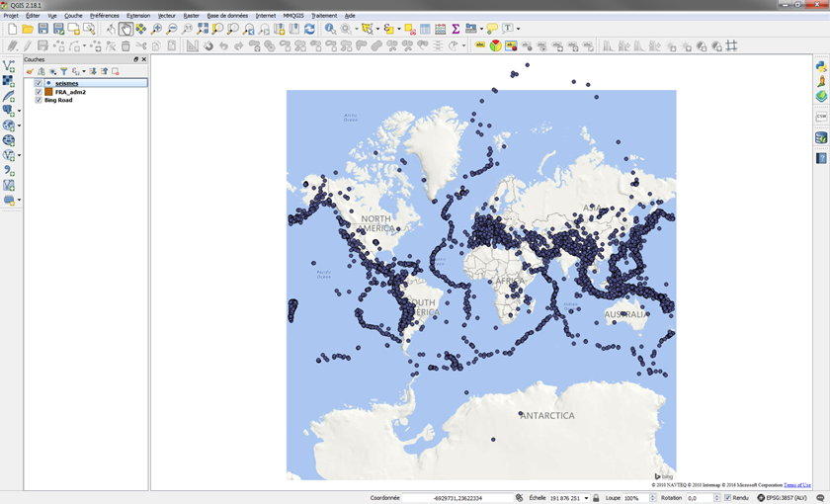Screen dimensions: 830x504
Task: Select the Identify Features tool
Action: coord(330,30)
